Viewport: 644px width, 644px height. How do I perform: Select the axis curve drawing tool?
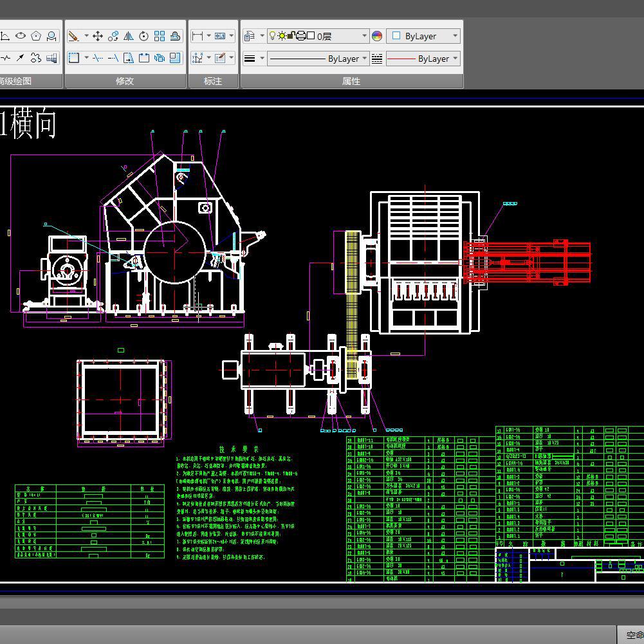click(5, 36)
